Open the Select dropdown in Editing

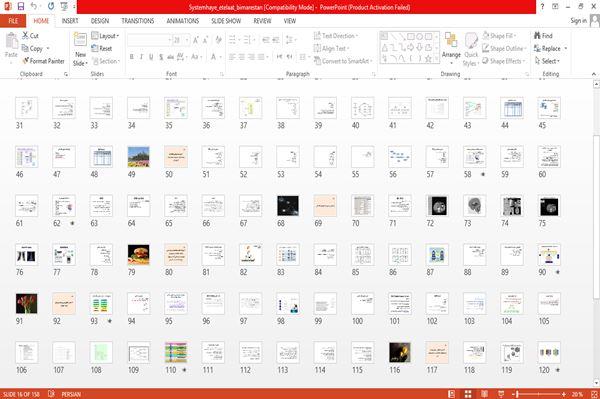click(x=547, y=61)
